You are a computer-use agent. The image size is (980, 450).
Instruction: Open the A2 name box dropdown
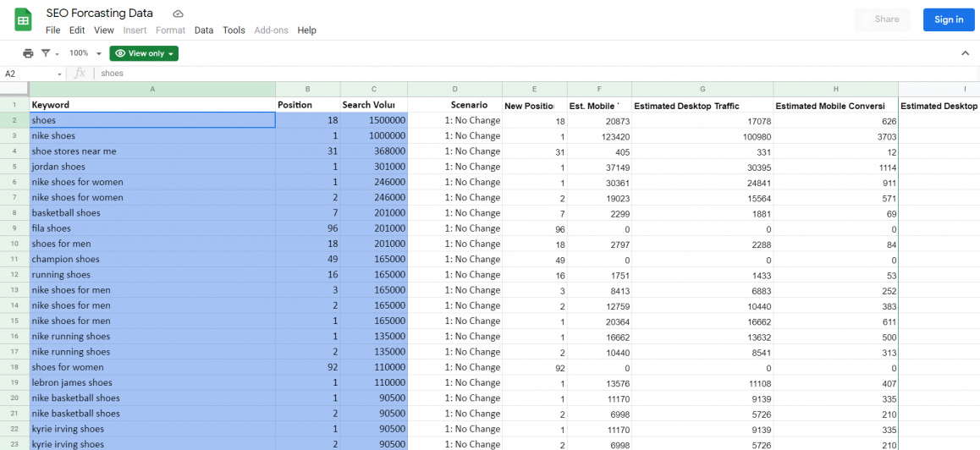pos(60,74)
